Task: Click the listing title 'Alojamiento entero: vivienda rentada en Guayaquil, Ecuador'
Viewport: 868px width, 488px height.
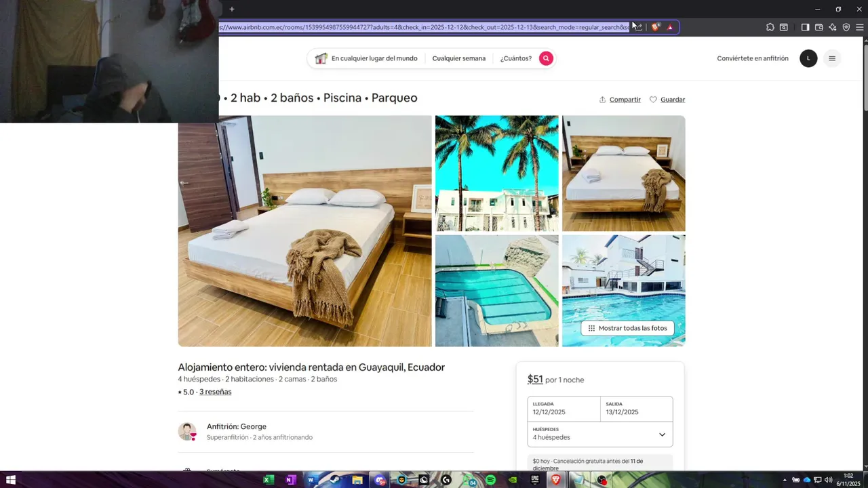Action: tap(311, 367)
